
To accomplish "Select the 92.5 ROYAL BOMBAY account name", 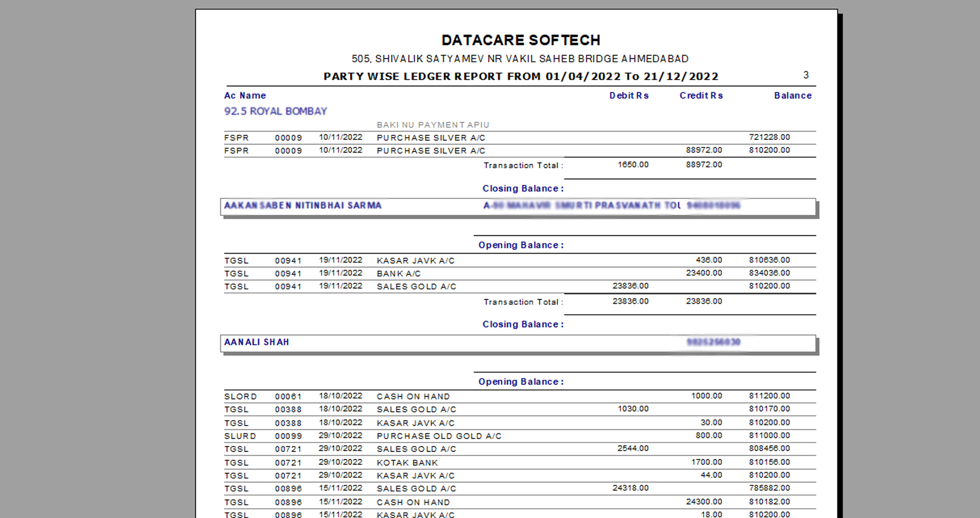I will (x=275, y=111).
